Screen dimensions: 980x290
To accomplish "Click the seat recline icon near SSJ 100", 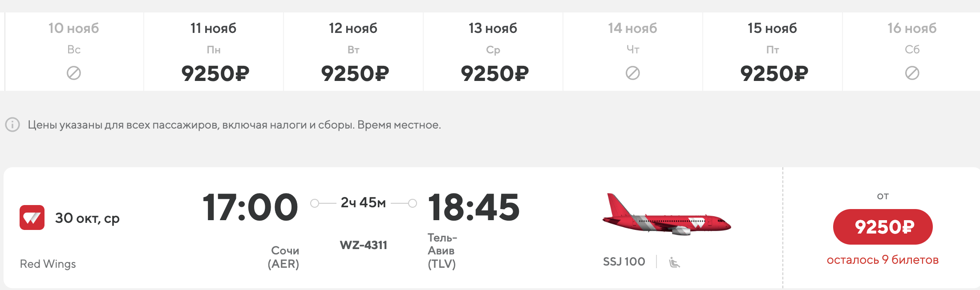I will point(674,262).
